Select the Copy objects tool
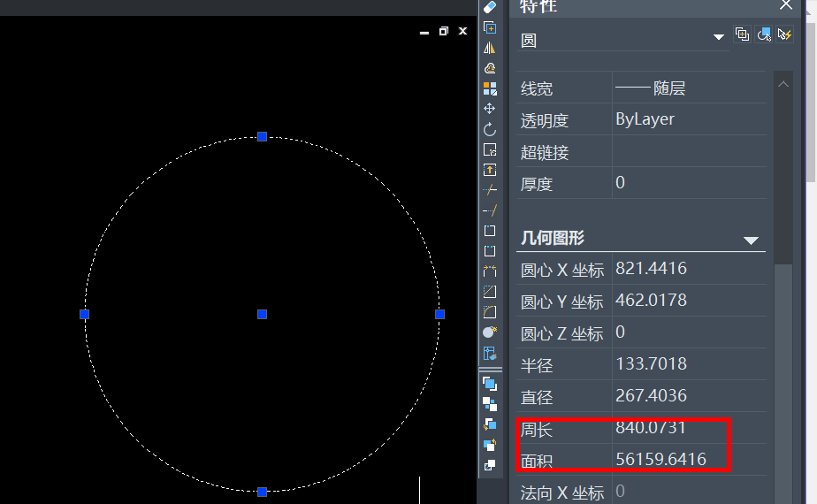817x504 pixels. [x=490, y=27]
